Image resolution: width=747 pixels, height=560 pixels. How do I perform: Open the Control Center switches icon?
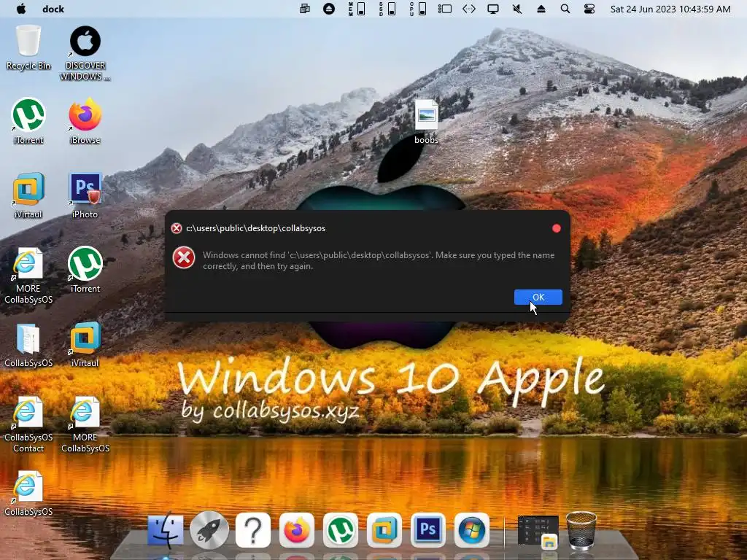589,9
